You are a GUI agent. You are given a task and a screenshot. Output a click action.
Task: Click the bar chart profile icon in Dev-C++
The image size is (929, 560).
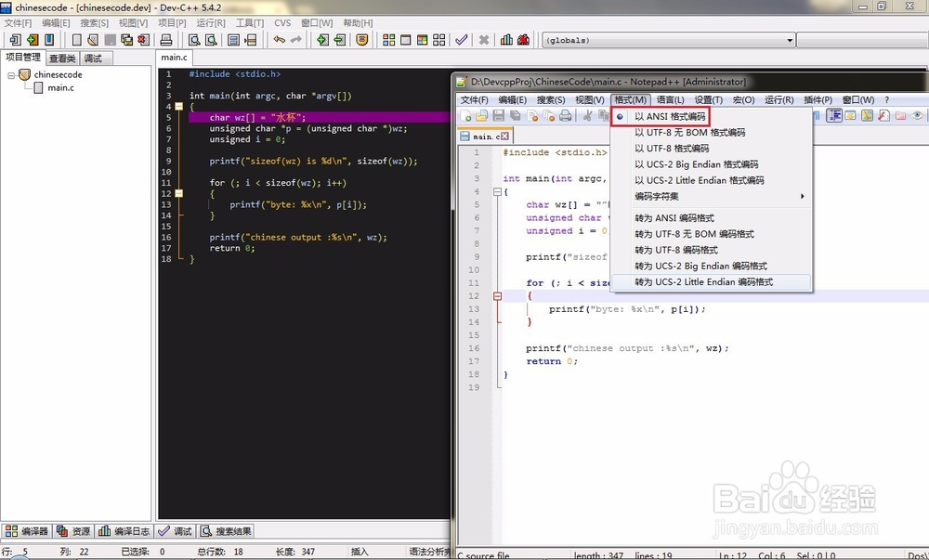pos(506,40)
